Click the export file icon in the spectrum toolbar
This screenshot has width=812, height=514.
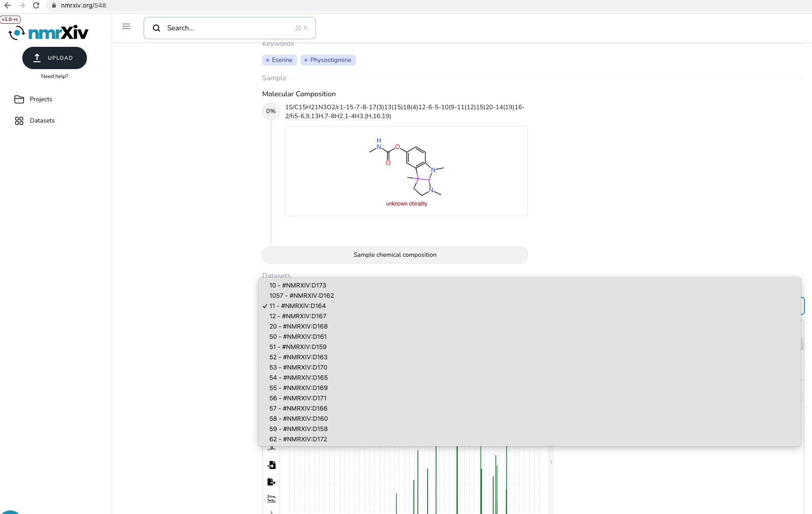(x=272, y=482)
